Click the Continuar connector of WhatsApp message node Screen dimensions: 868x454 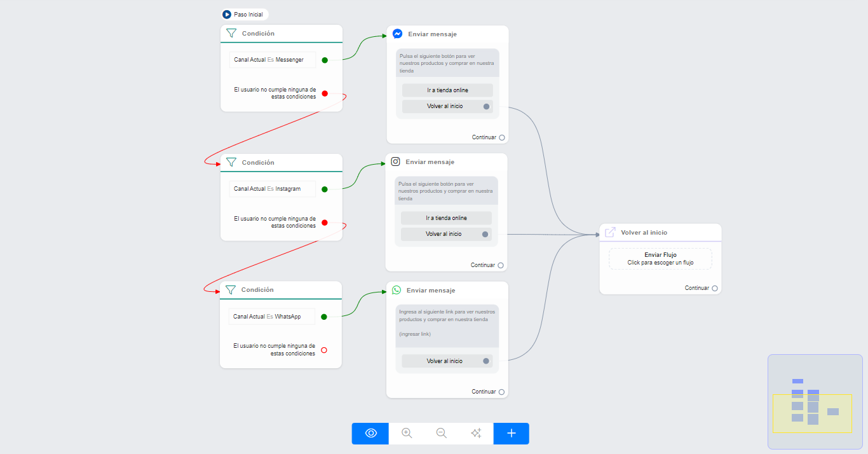tap(501, 392)
